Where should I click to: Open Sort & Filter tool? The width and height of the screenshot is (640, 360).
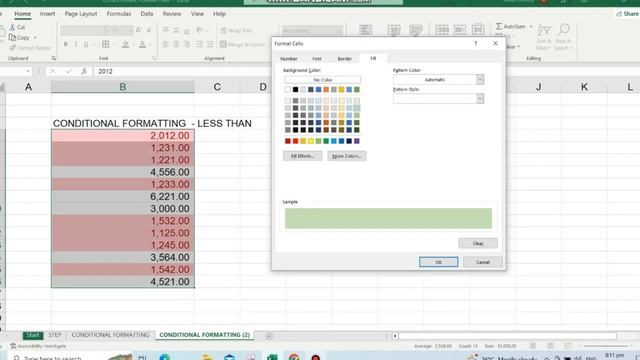tap(544, 37)
